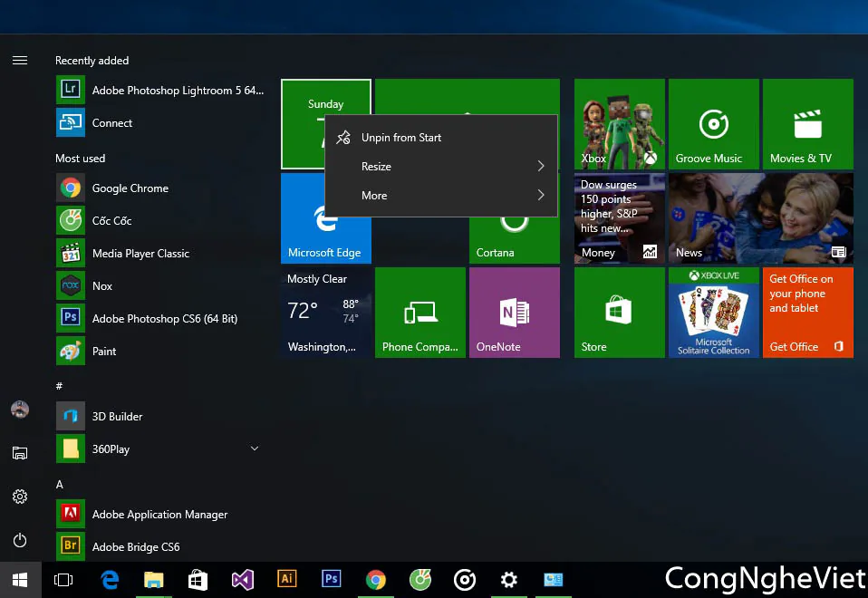Viewport: 868px width, 598px height.
Task: Open Photoshop from the taskbar
Action: pos(331,580)
